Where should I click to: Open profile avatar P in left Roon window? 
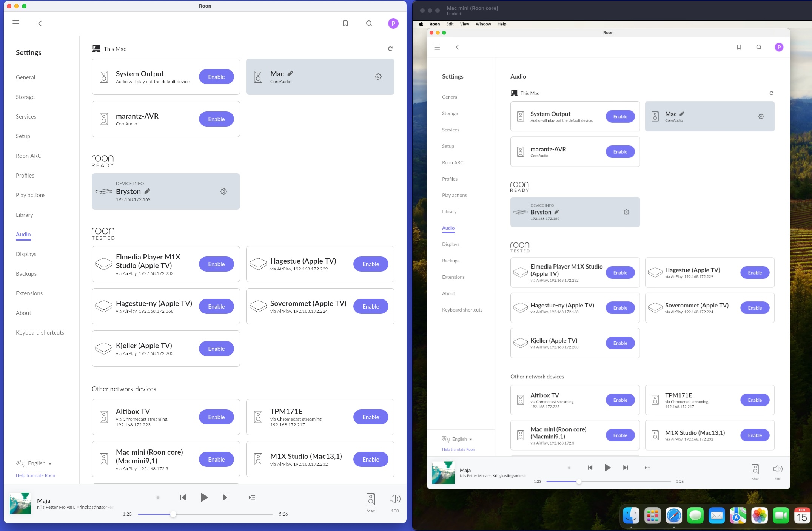click(393, 23)
